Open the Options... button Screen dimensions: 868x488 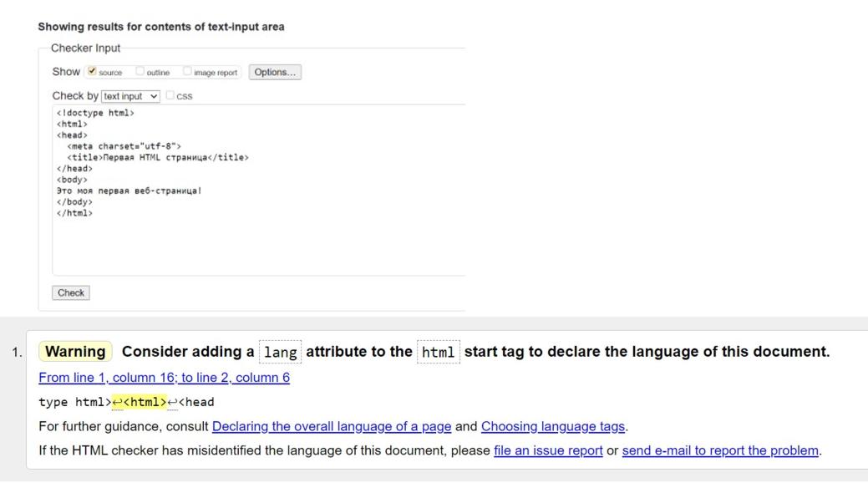tap(275, 72)
